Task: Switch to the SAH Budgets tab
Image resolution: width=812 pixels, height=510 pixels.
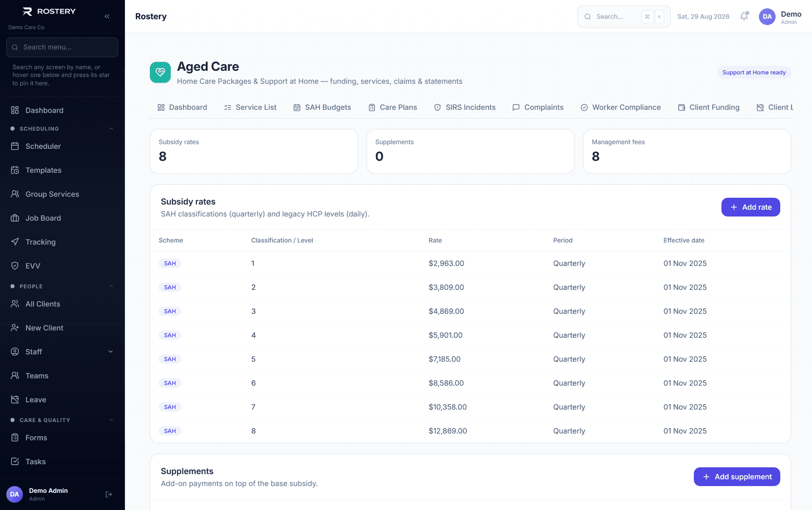Action: pyautogui.click(x=322, y=107)
